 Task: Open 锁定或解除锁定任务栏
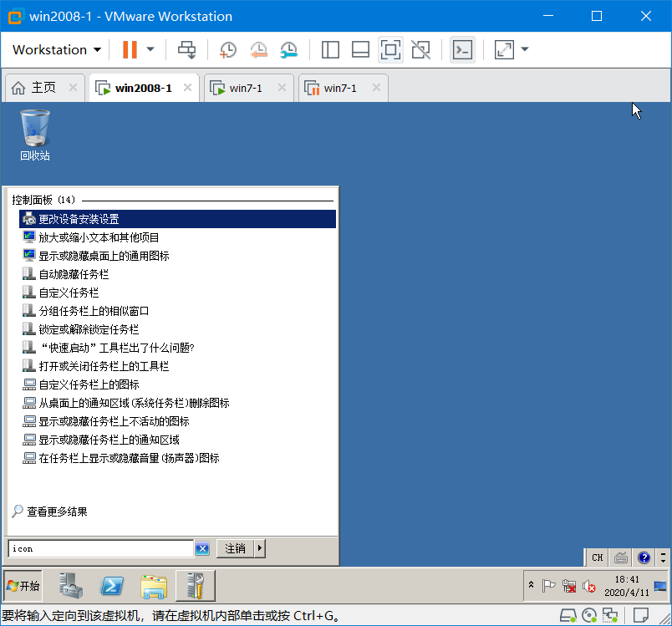(x=177, y=329)
